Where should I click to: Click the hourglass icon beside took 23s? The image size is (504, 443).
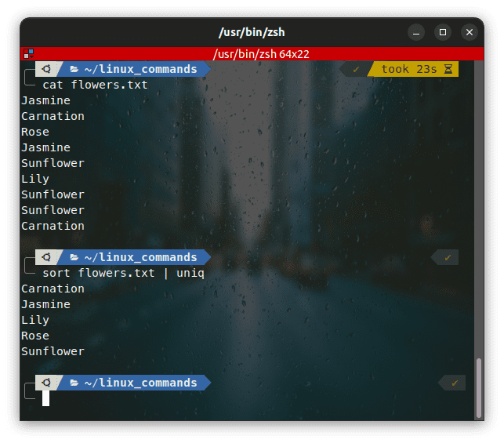tap(448, 69)
